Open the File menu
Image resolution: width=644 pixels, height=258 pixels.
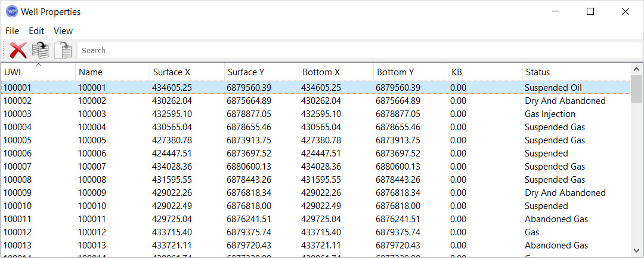[12, 31]
